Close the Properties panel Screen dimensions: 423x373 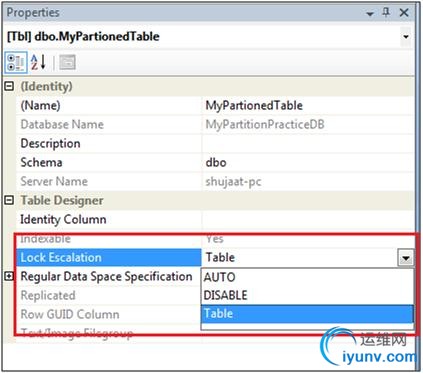pyautogui.click(x=404, y=13)
